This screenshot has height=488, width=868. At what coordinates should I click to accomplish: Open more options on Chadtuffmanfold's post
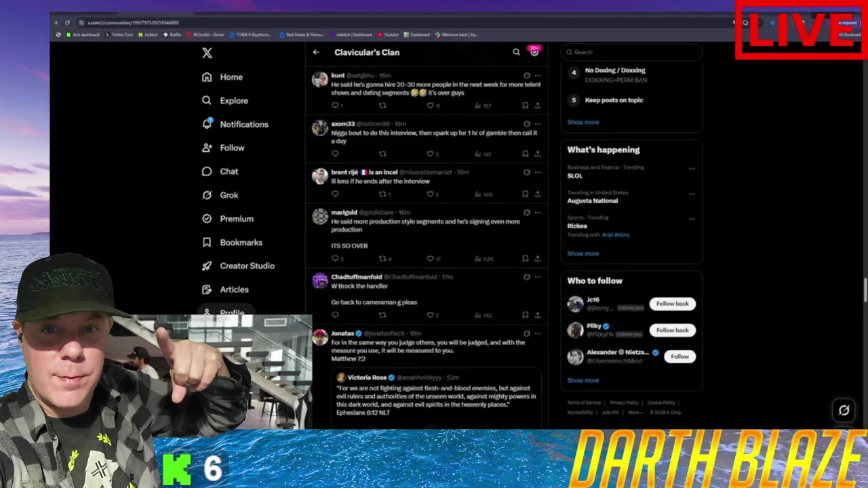coord(538,277)
